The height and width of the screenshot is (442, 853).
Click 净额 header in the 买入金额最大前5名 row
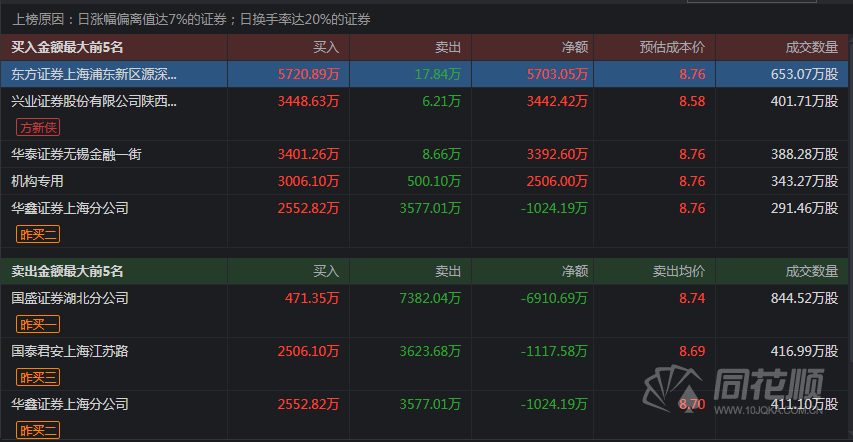[x=575, y=47]
